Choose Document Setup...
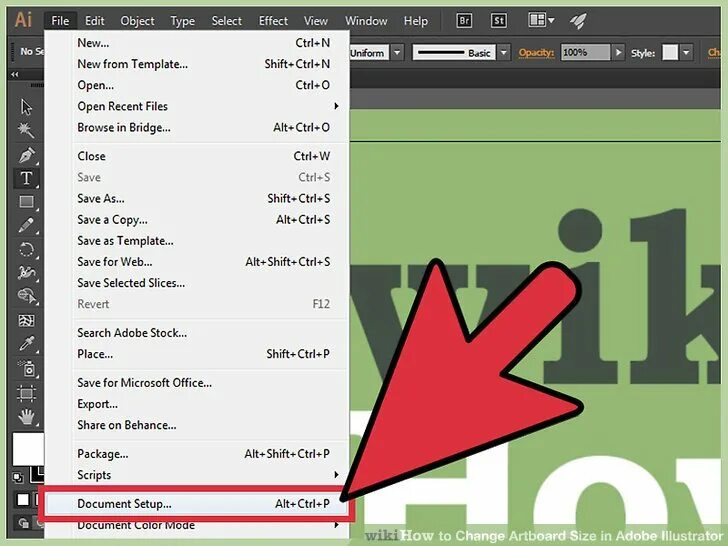 pyautogui.click(x=197, y=504)
